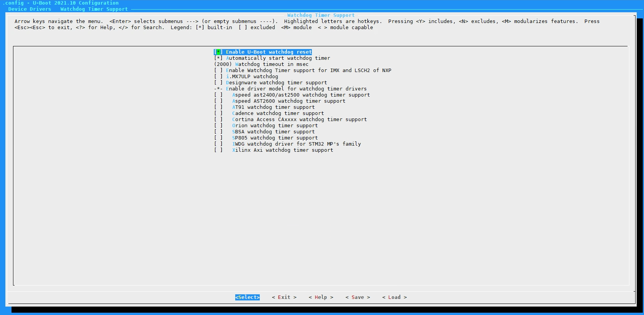The image size is (644, 315).
Task: Click < Save > to write configuration
Action: point(358,297)
